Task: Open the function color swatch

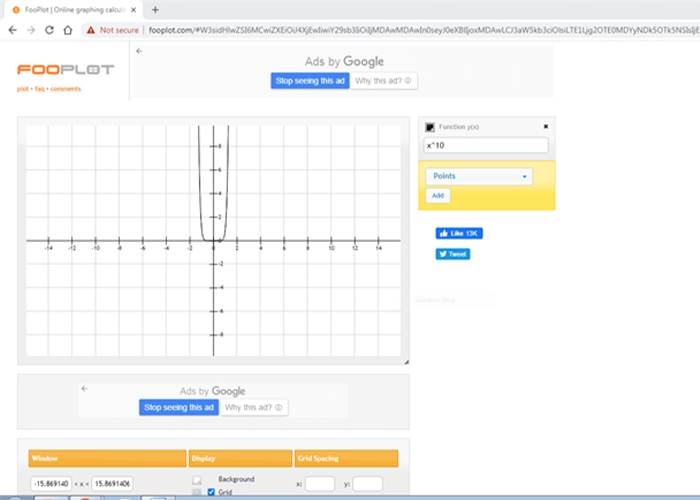Action: click(429, 127)
